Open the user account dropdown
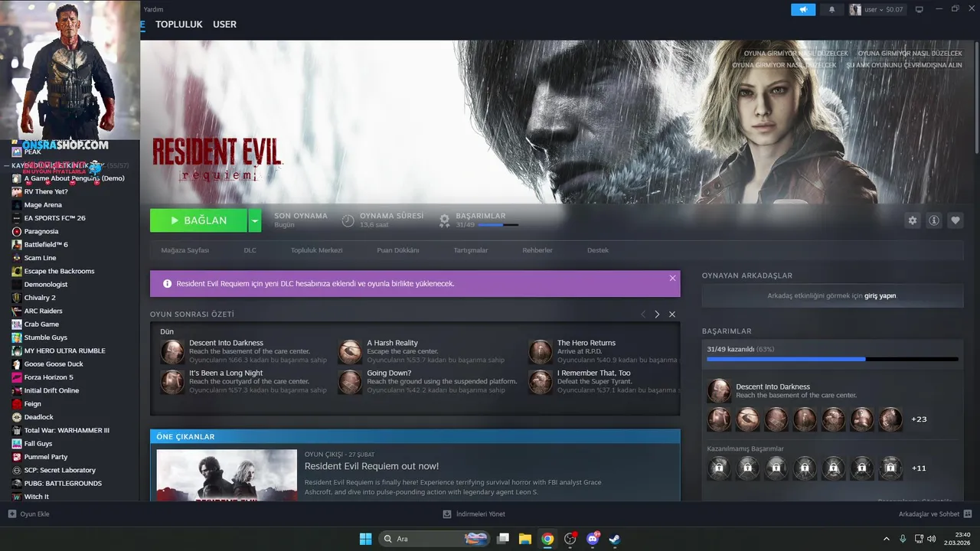 [877, 10]
